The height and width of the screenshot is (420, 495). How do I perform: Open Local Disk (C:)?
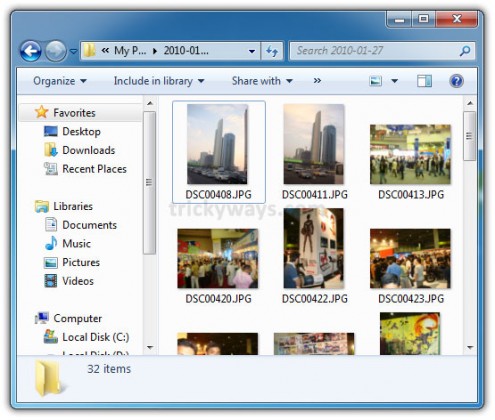[x=96, y=337]
